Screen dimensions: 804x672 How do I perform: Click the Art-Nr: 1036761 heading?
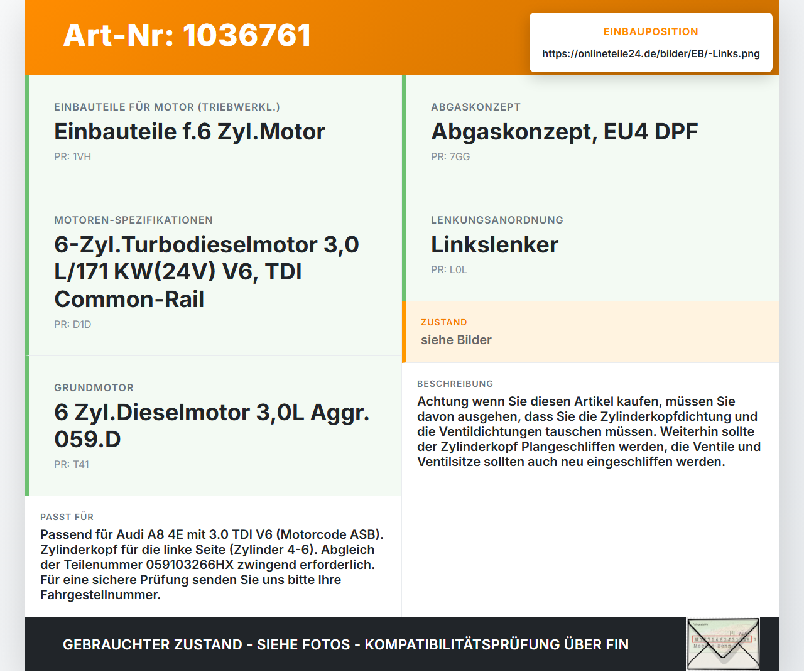187,35
